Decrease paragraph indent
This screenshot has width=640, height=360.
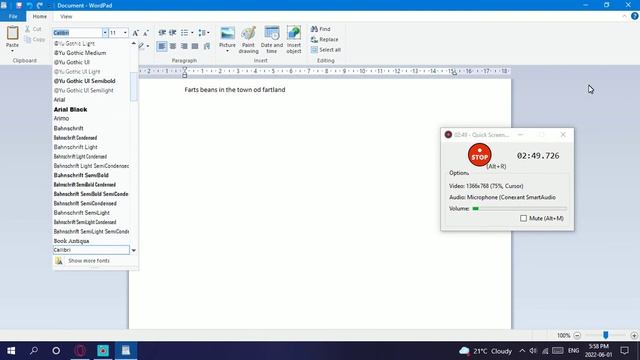click(x=162, y=33)
